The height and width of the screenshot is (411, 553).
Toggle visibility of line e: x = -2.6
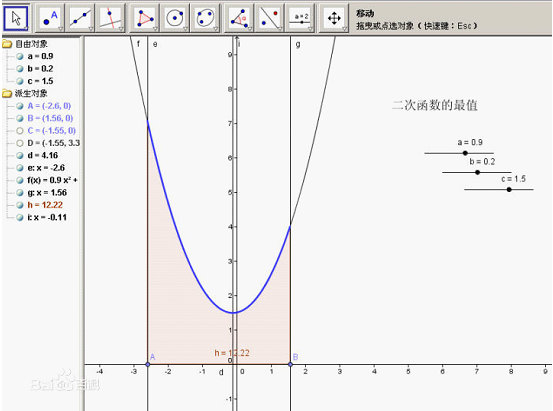(20, 168)
